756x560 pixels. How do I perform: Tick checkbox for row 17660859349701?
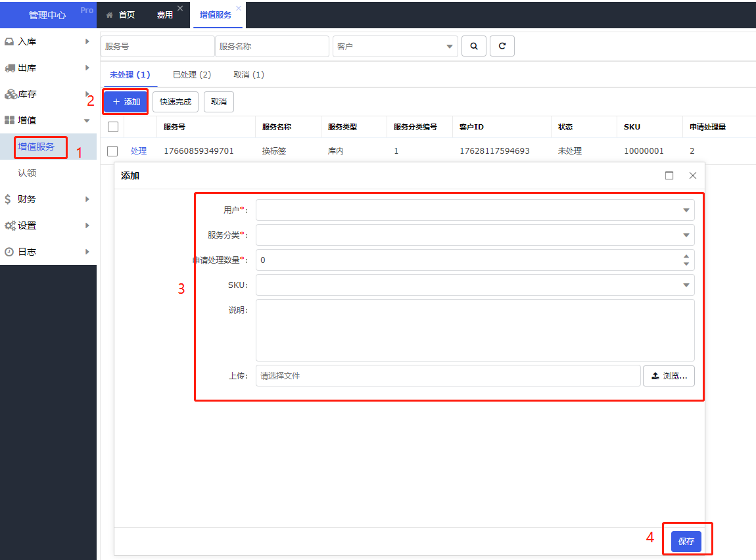[112, 151]
